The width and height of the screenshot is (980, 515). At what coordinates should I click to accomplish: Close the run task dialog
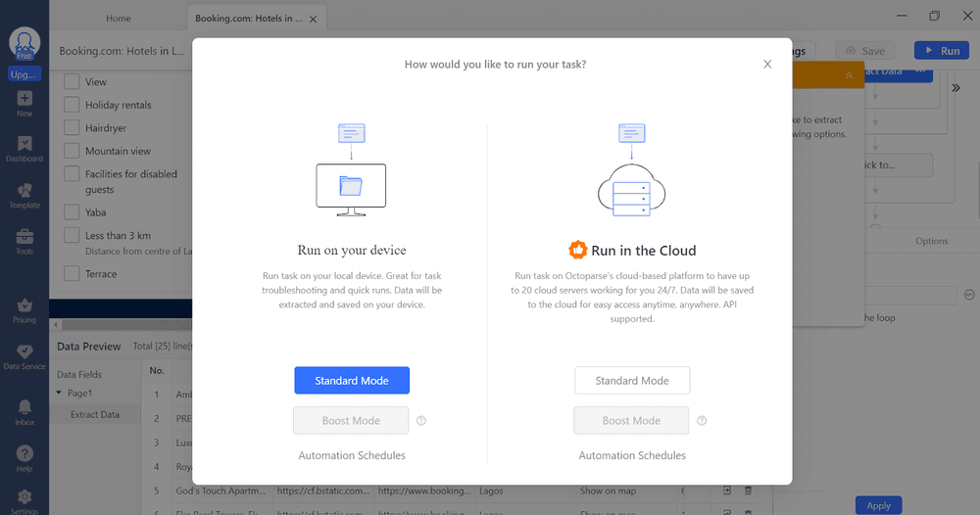[767, 65]
